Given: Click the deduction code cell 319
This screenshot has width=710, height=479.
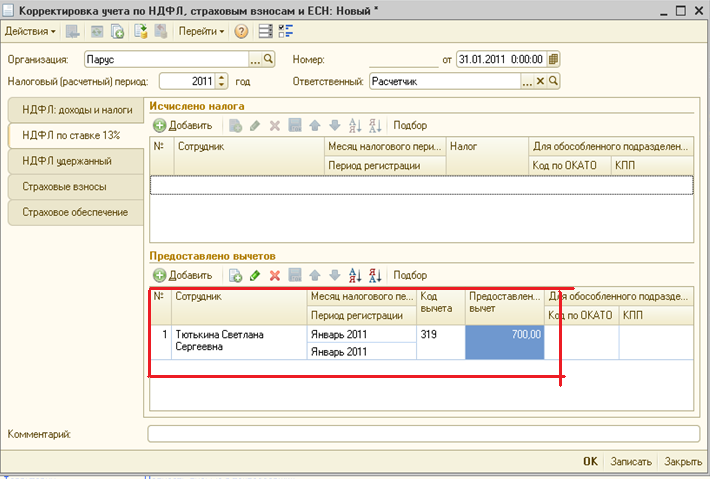Looking at the screenshot, I should pos(441,342).
